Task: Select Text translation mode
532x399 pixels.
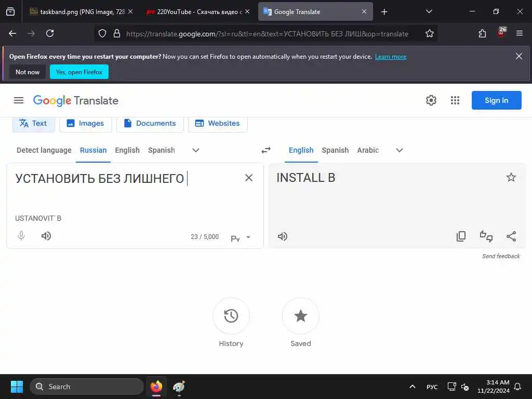Action: [34, 124]
